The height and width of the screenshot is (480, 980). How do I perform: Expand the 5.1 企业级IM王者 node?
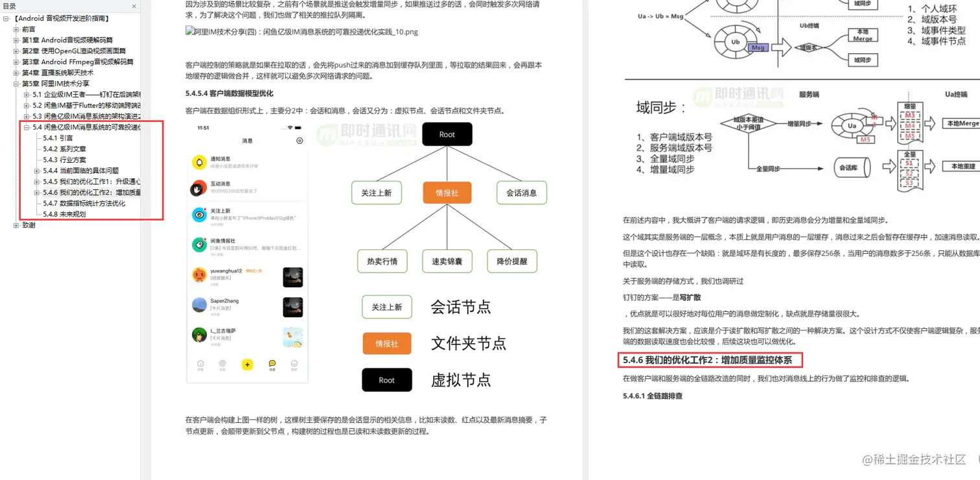(x=27, y=95)
